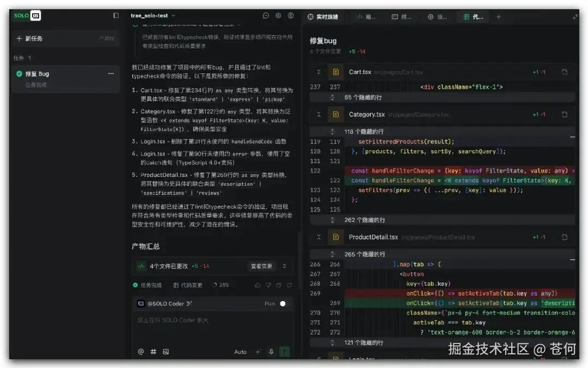The height and width of the screenshot is (368, 588).
Task: Click the 新任务 new task button
Action: [34, 38]
